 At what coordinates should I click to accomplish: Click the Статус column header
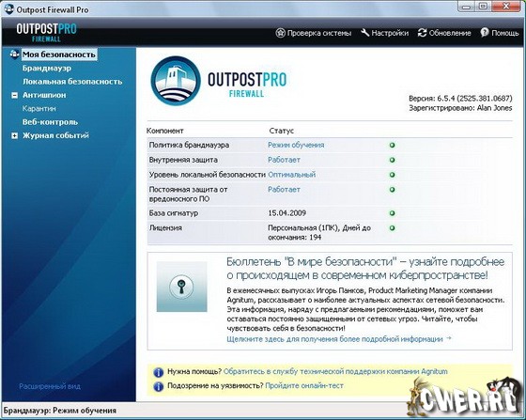point(281,131)
